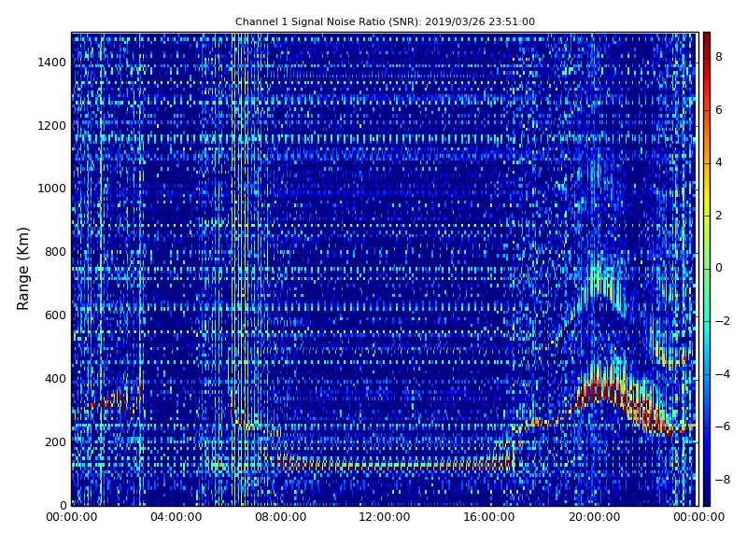Click the 08:00:00 time axis label

pos(281,517)
